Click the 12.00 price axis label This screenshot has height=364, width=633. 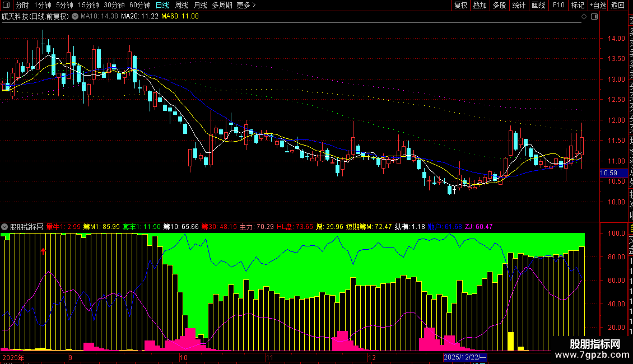[616, 120]
